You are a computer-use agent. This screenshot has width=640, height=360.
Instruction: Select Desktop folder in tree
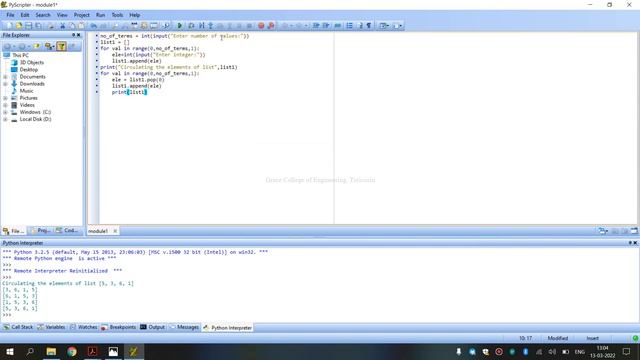point(29,69)
